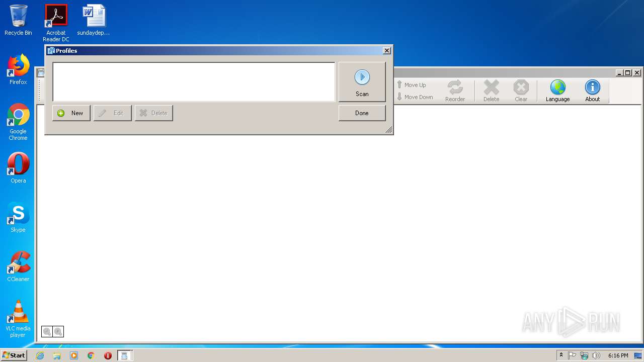Image resolution: width=644 pixels, height=362 pixels.
Task: Select the CCleaner desktop shortcut
Action: 18,266
